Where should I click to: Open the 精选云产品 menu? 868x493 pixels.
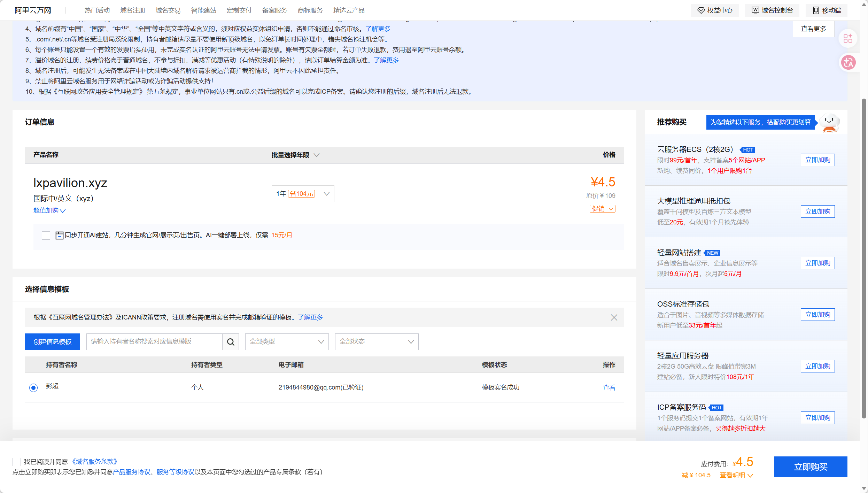pos(349,10)
